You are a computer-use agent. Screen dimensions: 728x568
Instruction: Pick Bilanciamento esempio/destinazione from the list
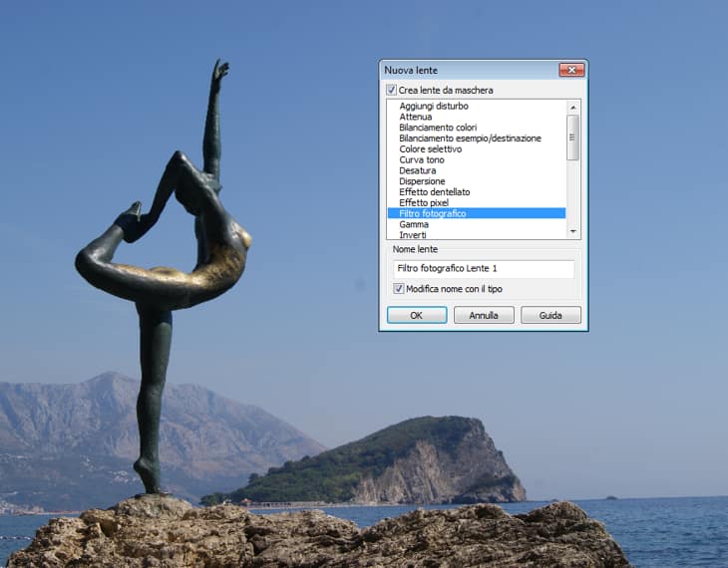tap(470, 139)
